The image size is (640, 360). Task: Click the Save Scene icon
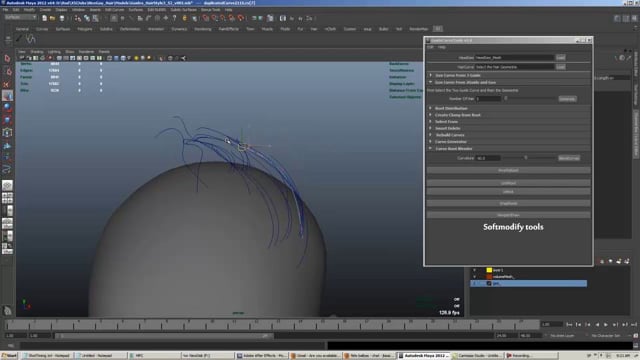(62, 18)
